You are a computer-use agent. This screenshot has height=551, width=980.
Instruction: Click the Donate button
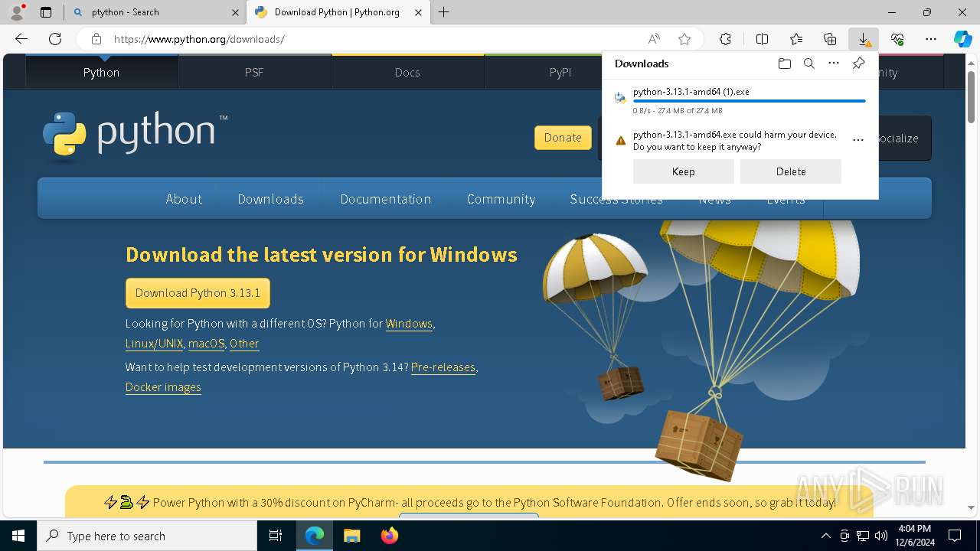click(563, 138)
